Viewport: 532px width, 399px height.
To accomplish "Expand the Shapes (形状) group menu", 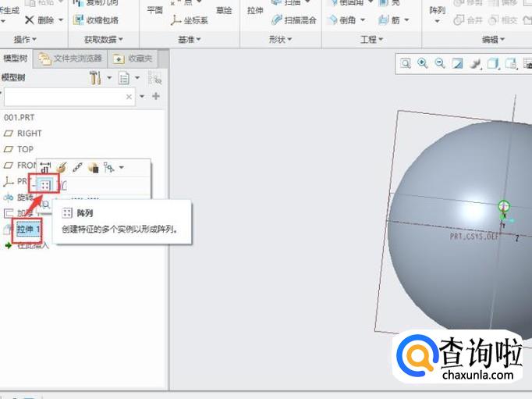I will click(280, 40).
